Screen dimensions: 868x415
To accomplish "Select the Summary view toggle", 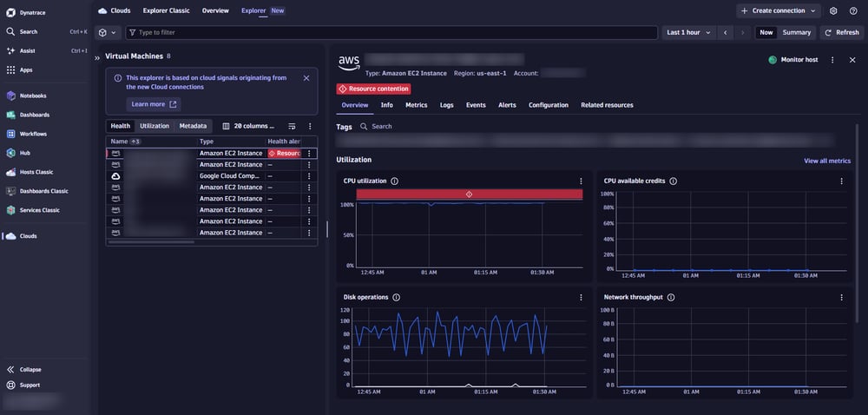I will (797, 33).
